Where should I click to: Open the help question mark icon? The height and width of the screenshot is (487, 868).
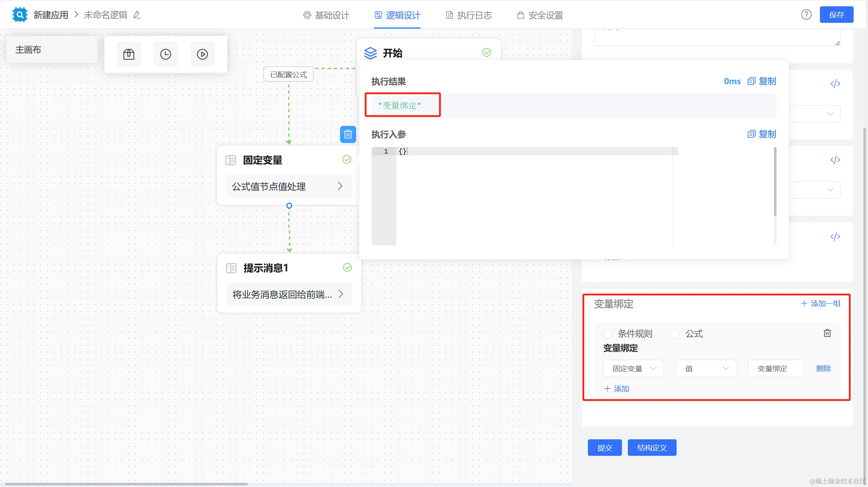[806, 15]
